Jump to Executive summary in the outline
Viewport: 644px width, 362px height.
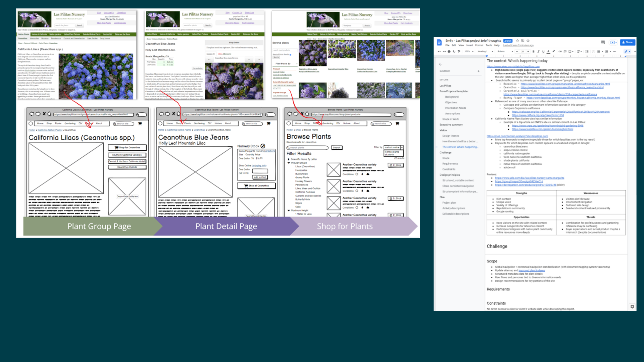(x=451, y=125)
